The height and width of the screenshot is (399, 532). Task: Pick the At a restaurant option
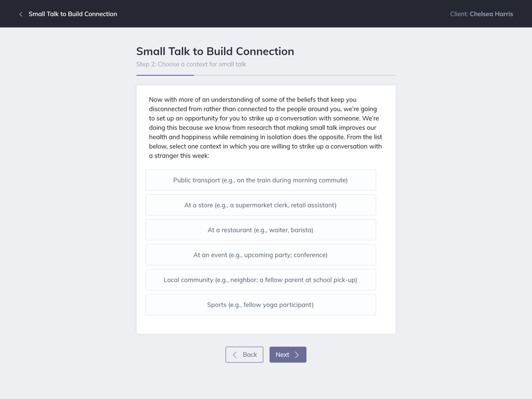click(x=261, y=230)
